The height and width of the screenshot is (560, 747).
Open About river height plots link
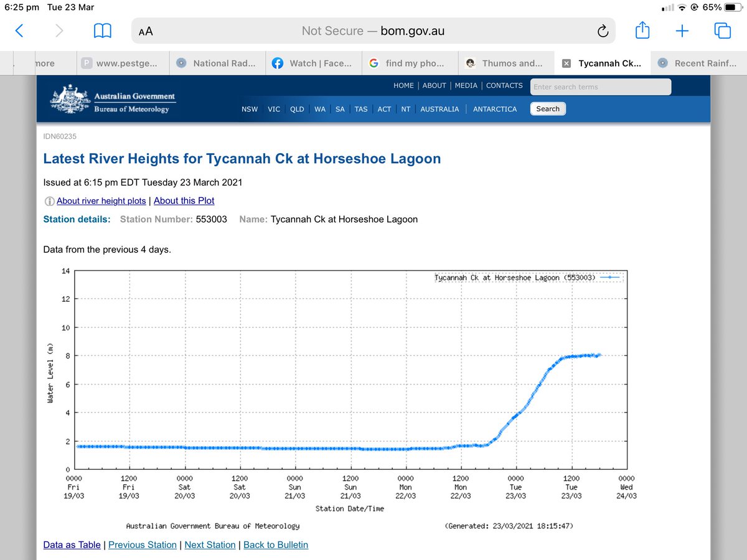pyautogui.click(x=101, y=201)
